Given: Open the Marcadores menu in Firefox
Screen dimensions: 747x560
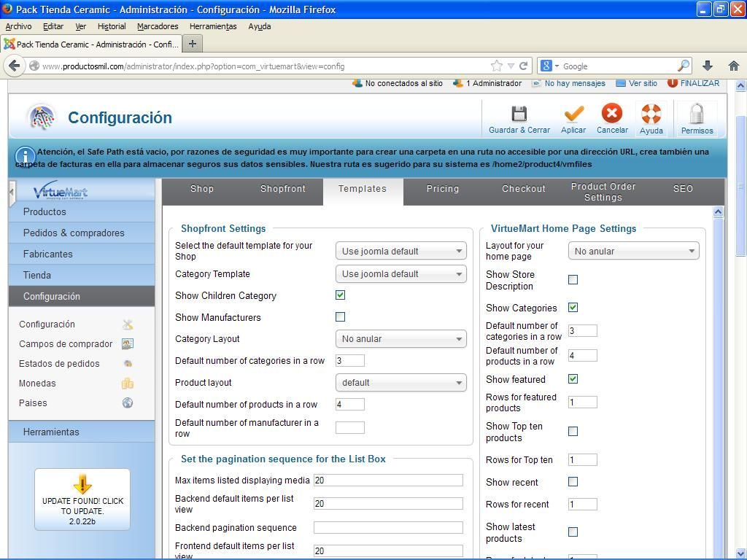Looking at the screenshot, I should click(x=158, y=26).
